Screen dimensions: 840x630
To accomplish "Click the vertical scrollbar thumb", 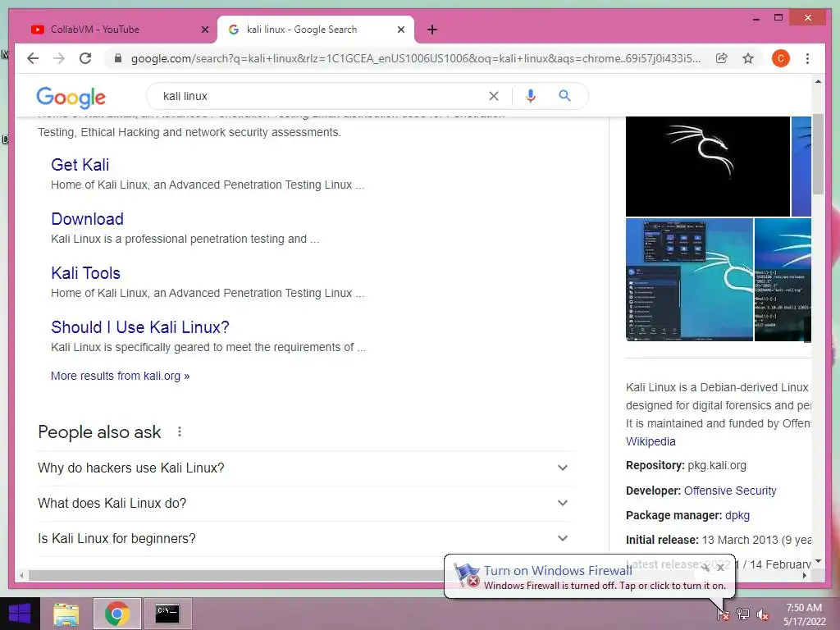I will 818,154.
